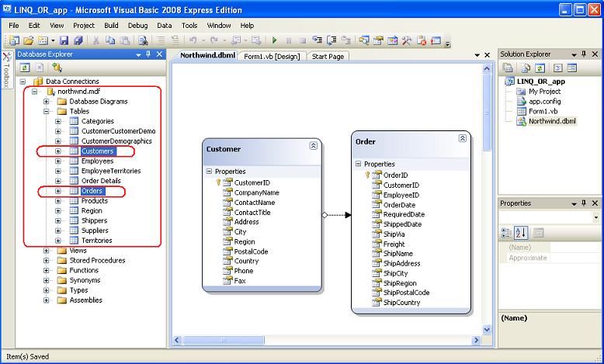Click the Paste clipboard icon

(x=124, y=40)
